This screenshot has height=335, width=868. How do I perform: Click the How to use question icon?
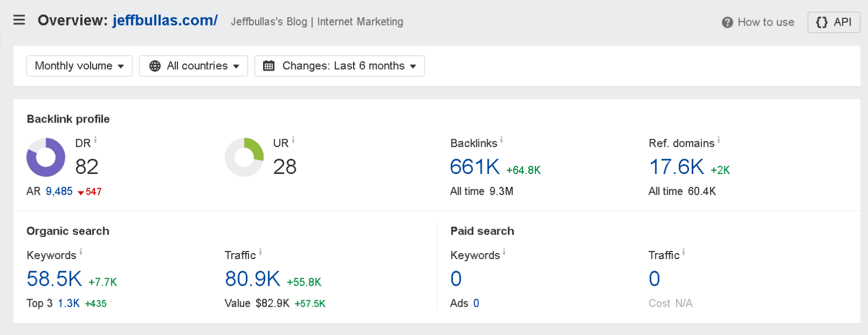pos(727,22)
